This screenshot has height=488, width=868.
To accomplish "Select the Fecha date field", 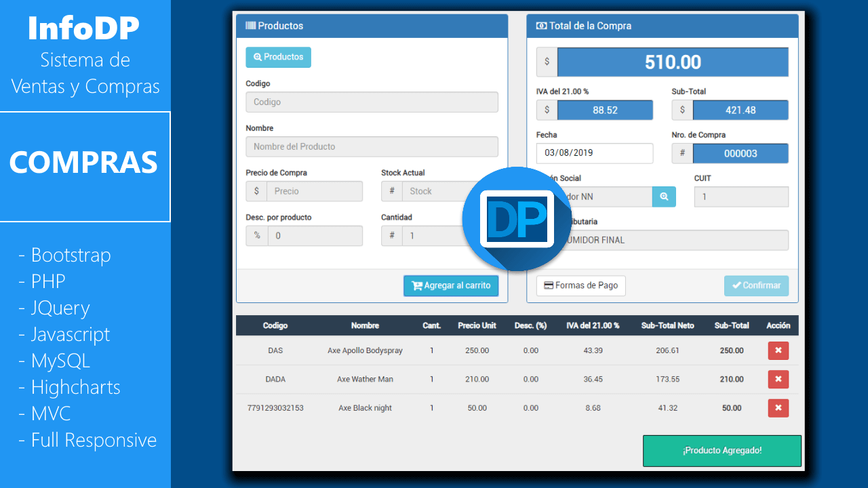I will coord(594,153).
